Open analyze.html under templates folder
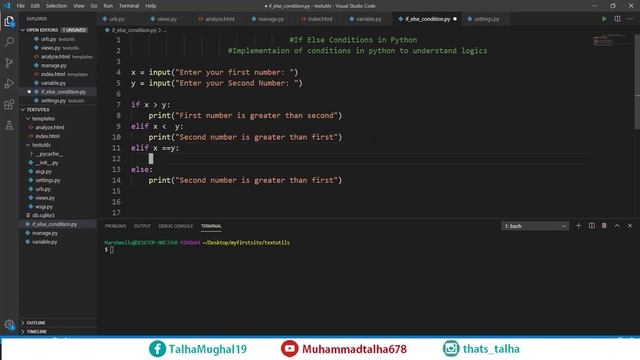 pyautogui.click(x=58, y=127)
